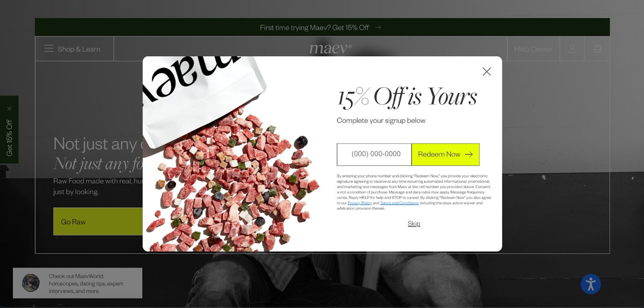644x308 pixels.
Task: Click the arrow in the promo banner
Action: [x=378, y=28]
